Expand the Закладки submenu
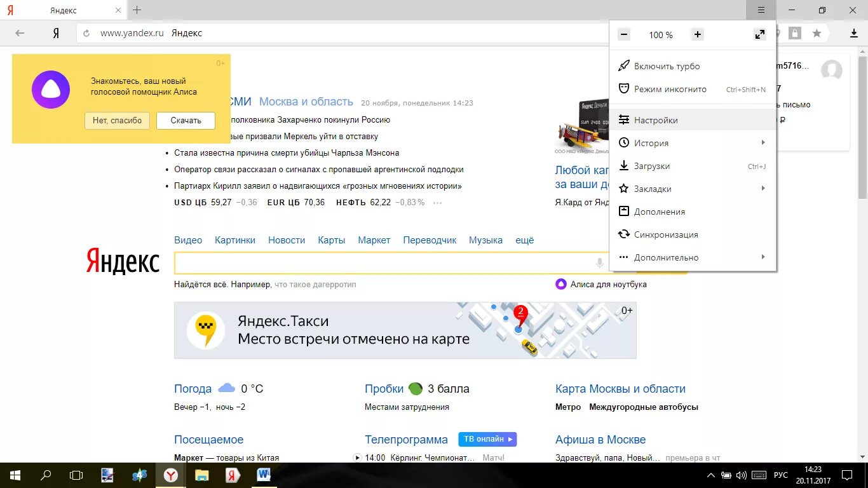This screenshot has width=868, height=488. (x=693, y=189)
